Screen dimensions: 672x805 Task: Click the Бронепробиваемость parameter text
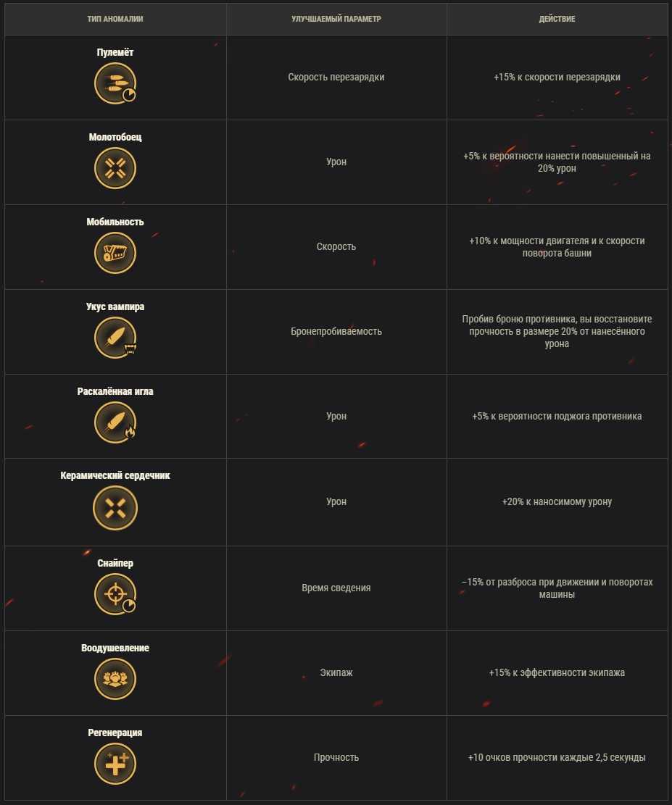[x=336, y=332]
